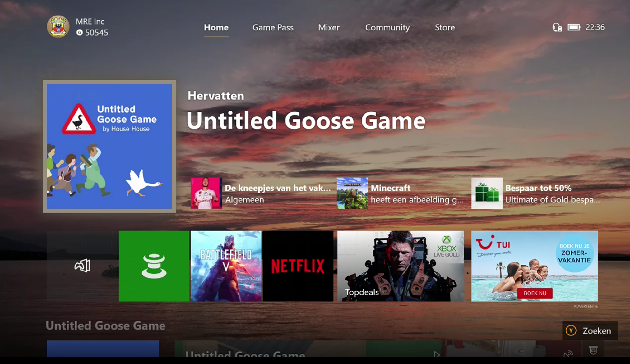Open Xbox Live Gold Topdeals tile
The image size is (630, 364).
point(401,266)
